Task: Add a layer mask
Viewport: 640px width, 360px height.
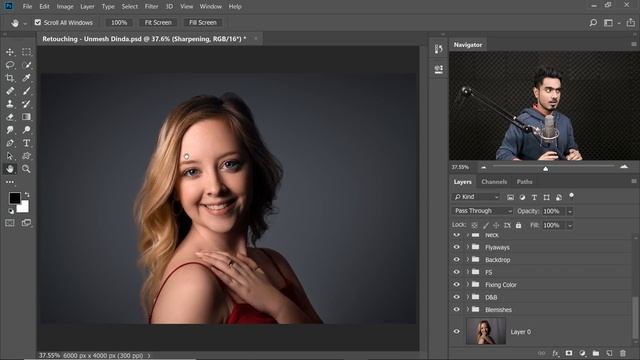Action: [569, 353]
